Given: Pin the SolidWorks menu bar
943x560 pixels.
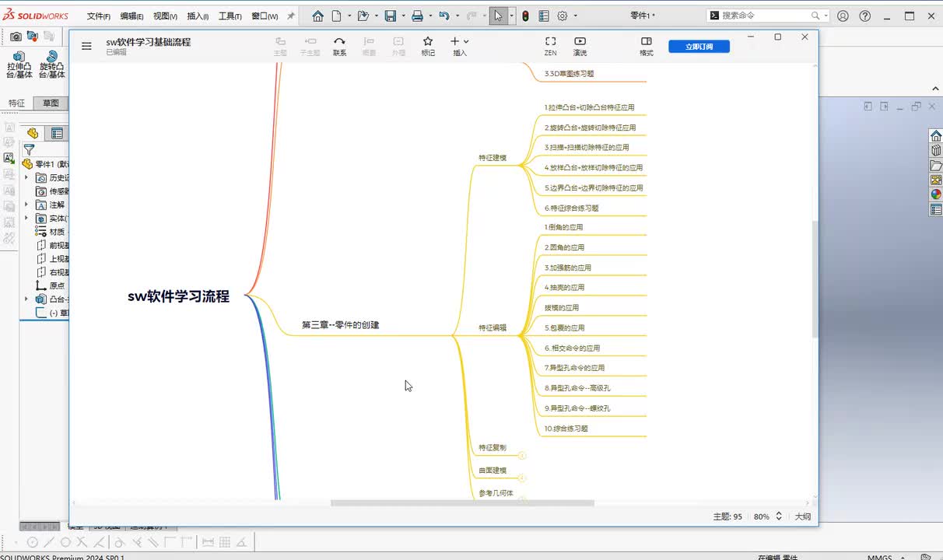Looking at the screenshot, I should pyautogui.click(x=291, y=16).
